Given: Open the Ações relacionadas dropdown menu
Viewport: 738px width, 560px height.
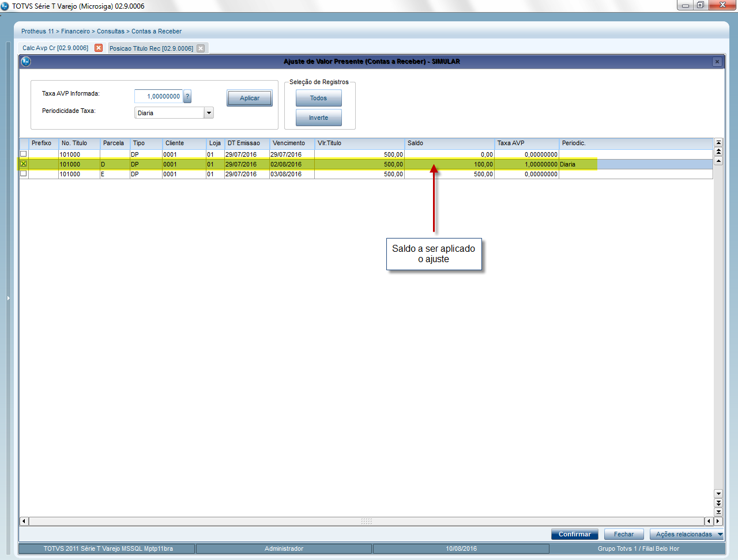Looking at the screenshot, I should 687,534.
